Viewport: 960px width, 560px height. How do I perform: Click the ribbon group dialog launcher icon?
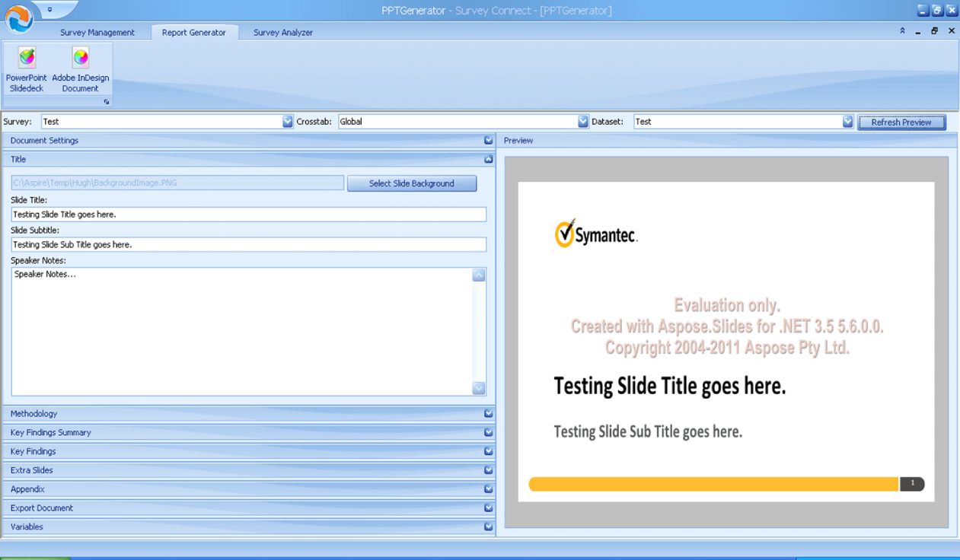(107, 102)
